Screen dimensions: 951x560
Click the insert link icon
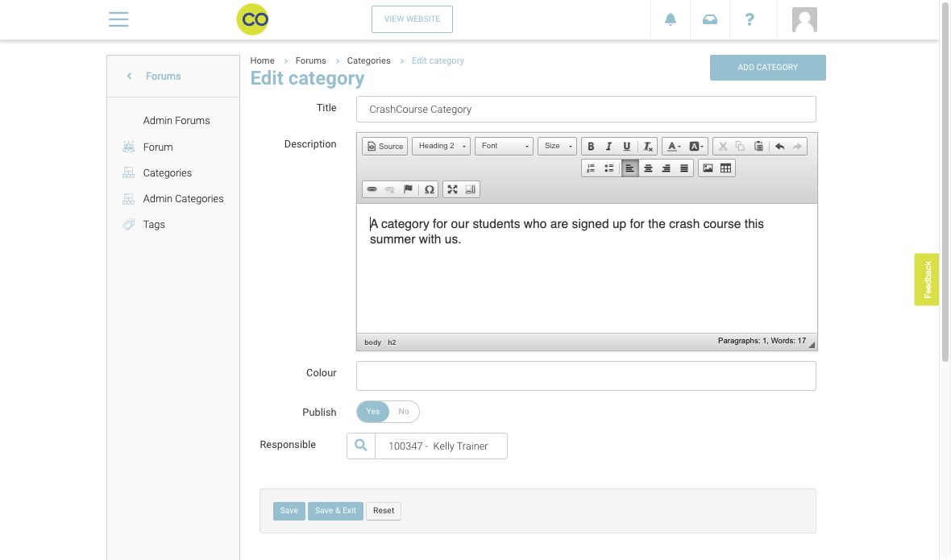click(x=372, y=190)
